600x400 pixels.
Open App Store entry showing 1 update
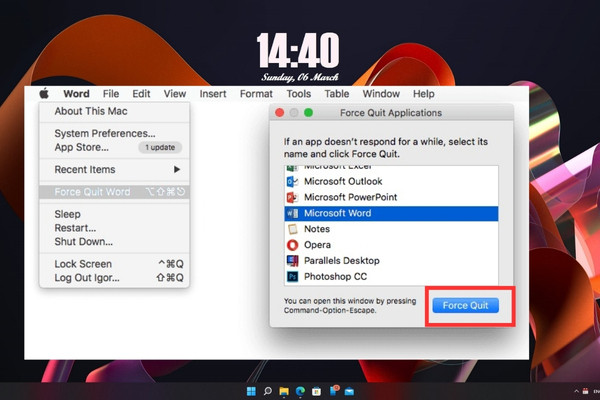tap(114, 147)
